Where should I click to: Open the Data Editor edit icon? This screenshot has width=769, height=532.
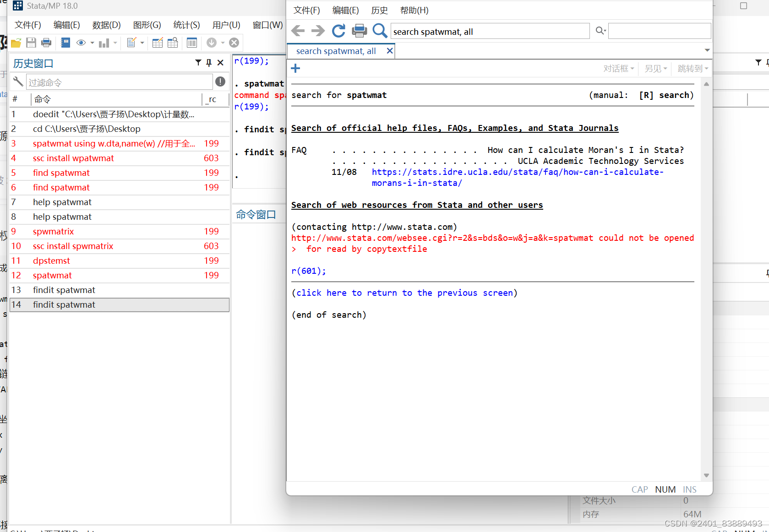(x=158, y=43)
